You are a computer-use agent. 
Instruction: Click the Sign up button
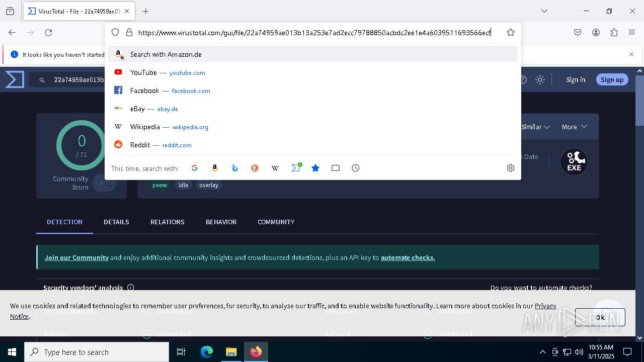[x=612, y=79]
